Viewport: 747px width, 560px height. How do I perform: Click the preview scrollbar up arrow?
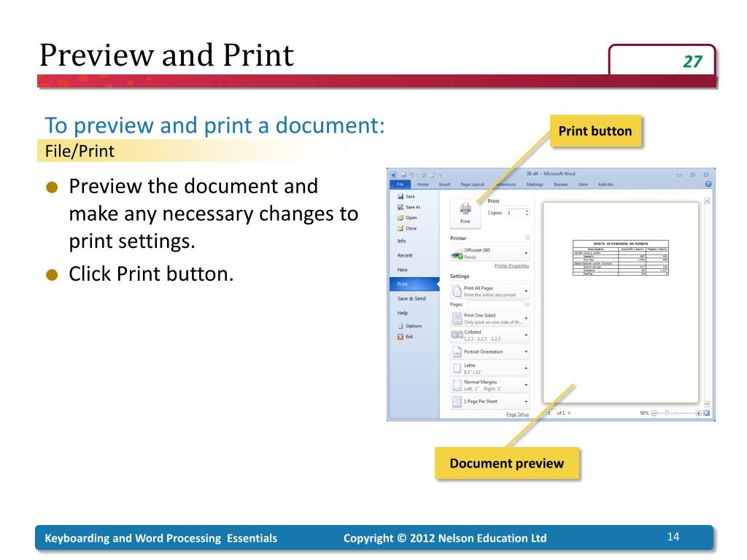707,201
